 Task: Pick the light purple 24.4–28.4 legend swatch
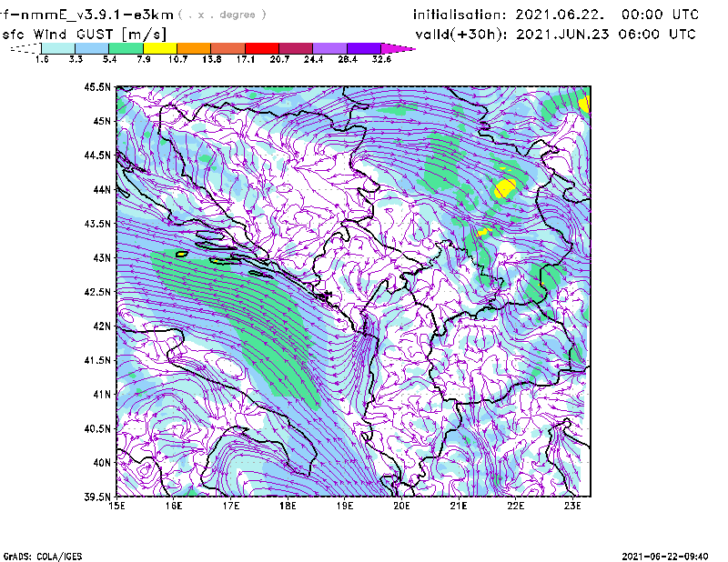point(329,48)
